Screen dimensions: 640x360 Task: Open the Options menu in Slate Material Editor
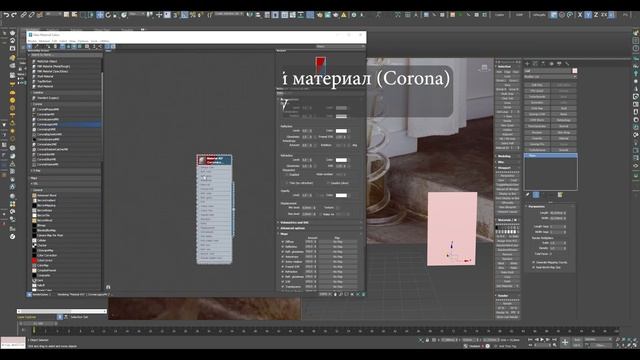point(83,41)
